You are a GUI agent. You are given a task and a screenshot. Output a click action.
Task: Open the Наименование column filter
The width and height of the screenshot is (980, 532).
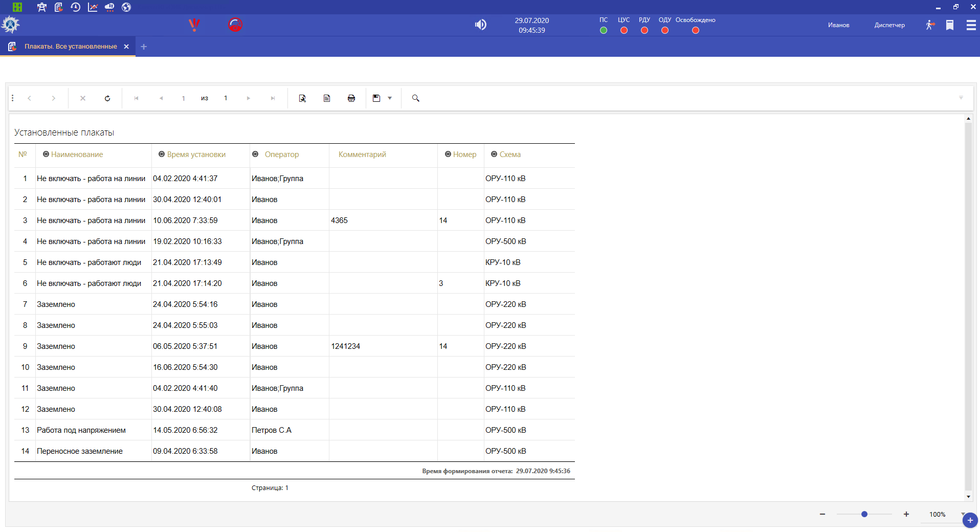click(46, 154)
